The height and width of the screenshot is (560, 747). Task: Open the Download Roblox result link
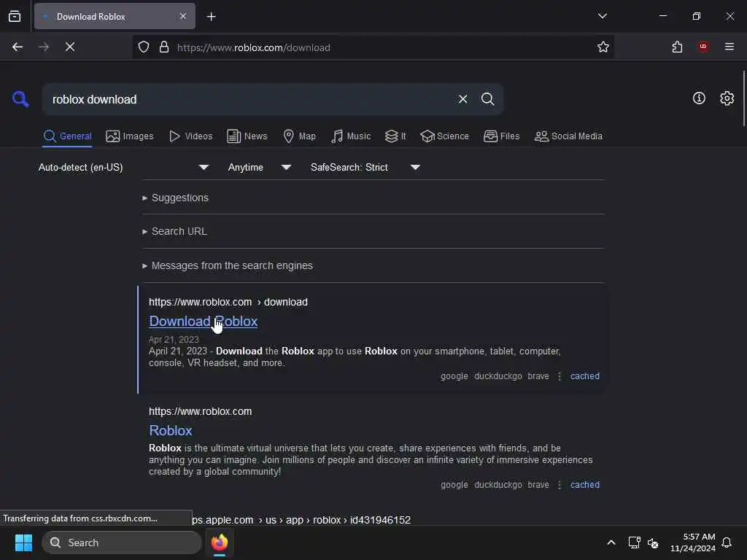click(204, 322)
